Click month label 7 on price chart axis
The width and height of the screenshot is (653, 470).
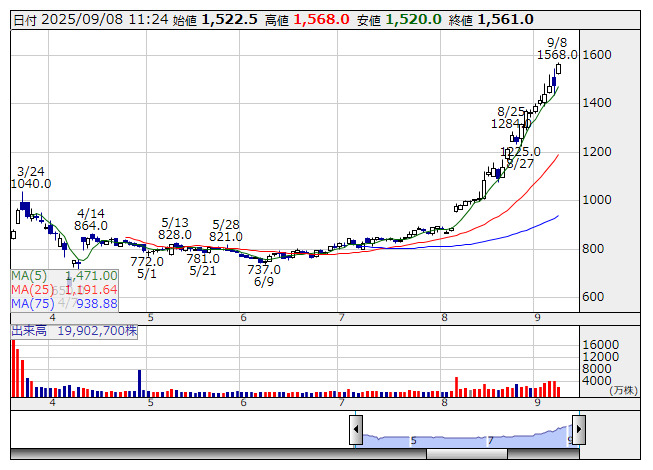pyautogui.click(x=341, y=318)
